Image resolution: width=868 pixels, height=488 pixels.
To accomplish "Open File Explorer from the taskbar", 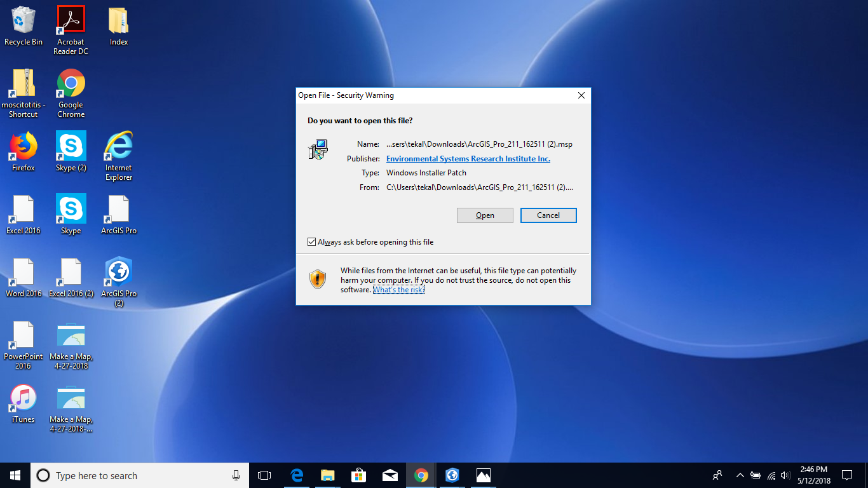I will pos(327,475).
